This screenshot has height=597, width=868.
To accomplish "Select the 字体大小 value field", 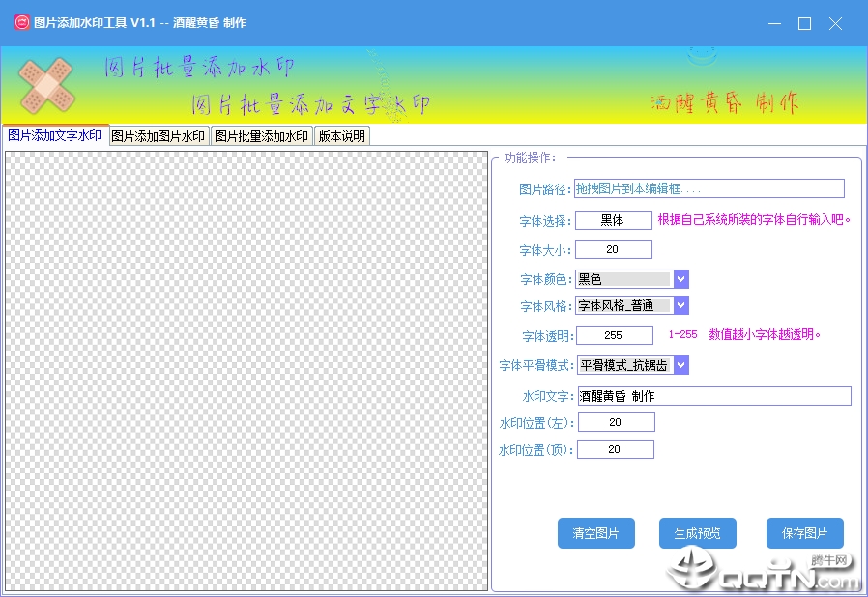I will click(613, 250).
